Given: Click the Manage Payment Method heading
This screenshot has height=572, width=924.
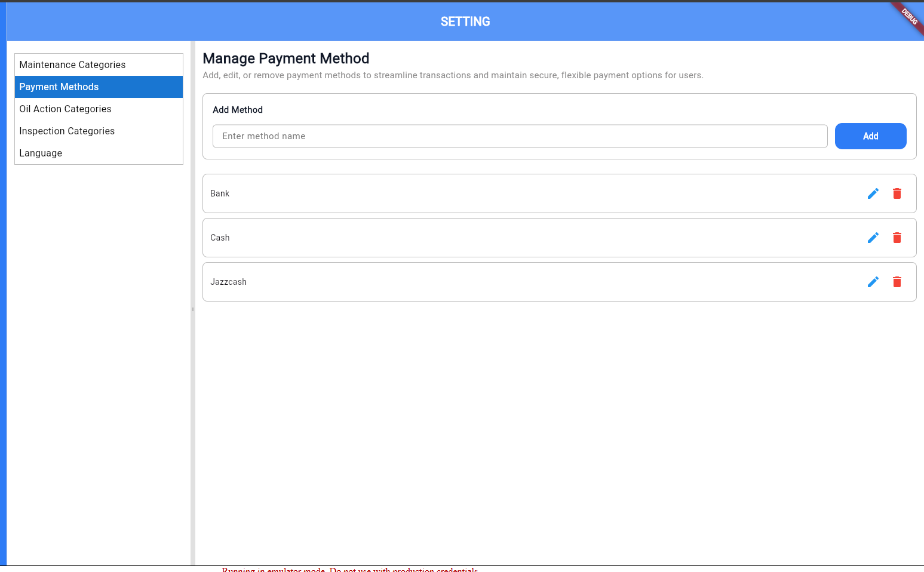Looking at the screenshot, I should point(286,59).
